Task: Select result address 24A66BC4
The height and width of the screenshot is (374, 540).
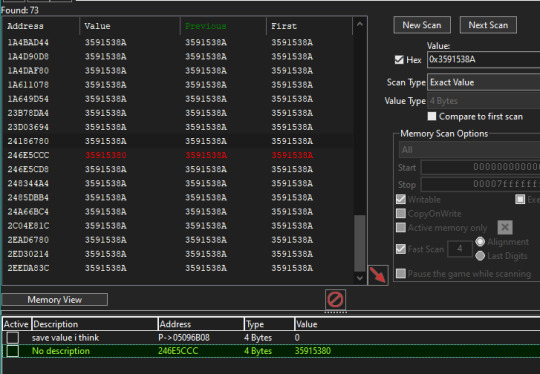Action: (28, 211)
